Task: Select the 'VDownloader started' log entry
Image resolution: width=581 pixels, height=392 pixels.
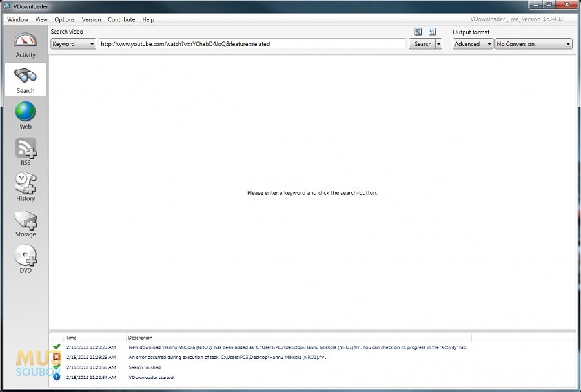Action: coord(312,377)
